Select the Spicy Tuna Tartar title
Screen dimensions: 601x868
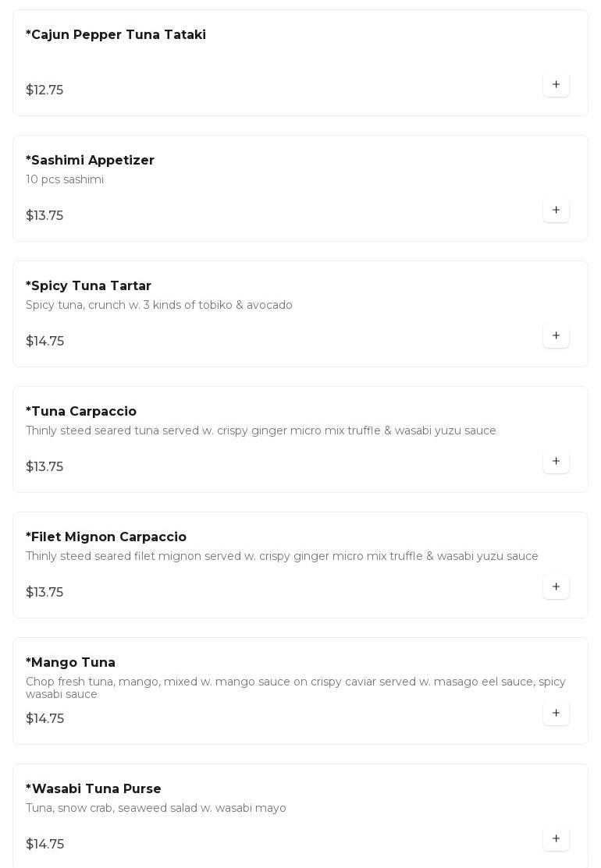[88, 286]
